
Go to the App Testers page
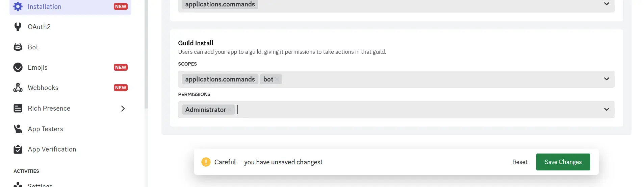click(45, 129)
